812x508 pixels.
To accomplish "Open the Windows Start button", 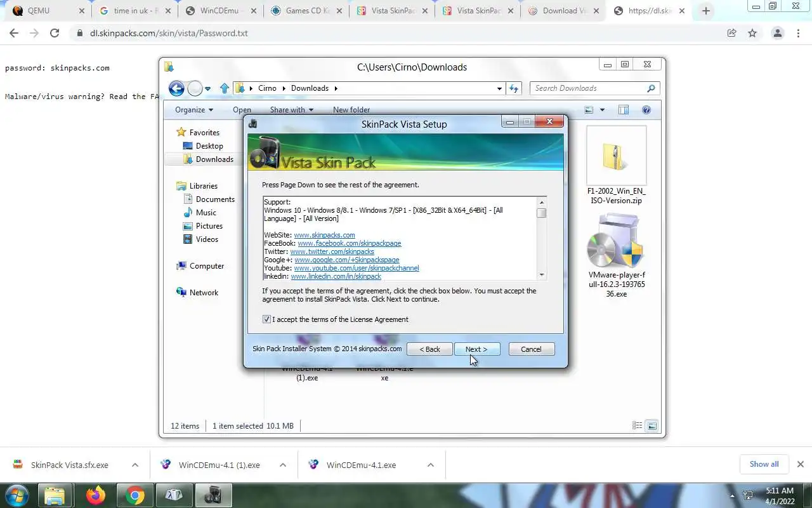I will pyautogui.click(x=17, y=495).
